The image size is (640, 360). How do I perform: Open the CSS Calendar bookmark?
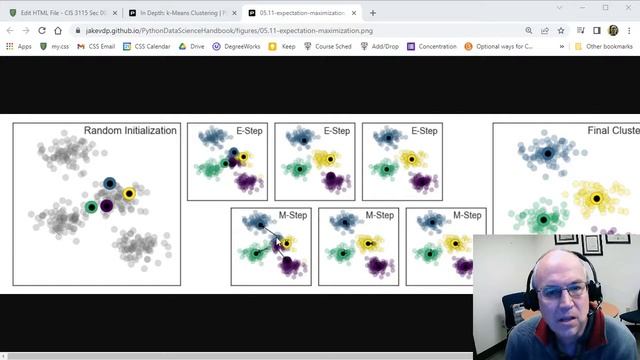tap(147, 47)
